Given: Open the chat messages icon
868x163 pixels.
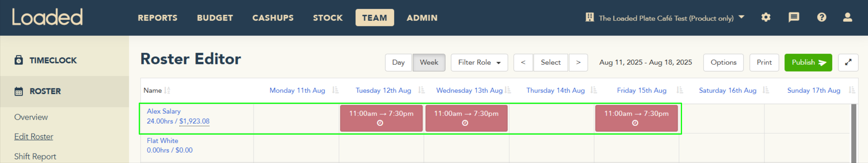Looking at the screenshot, I should tap(794, 18).
